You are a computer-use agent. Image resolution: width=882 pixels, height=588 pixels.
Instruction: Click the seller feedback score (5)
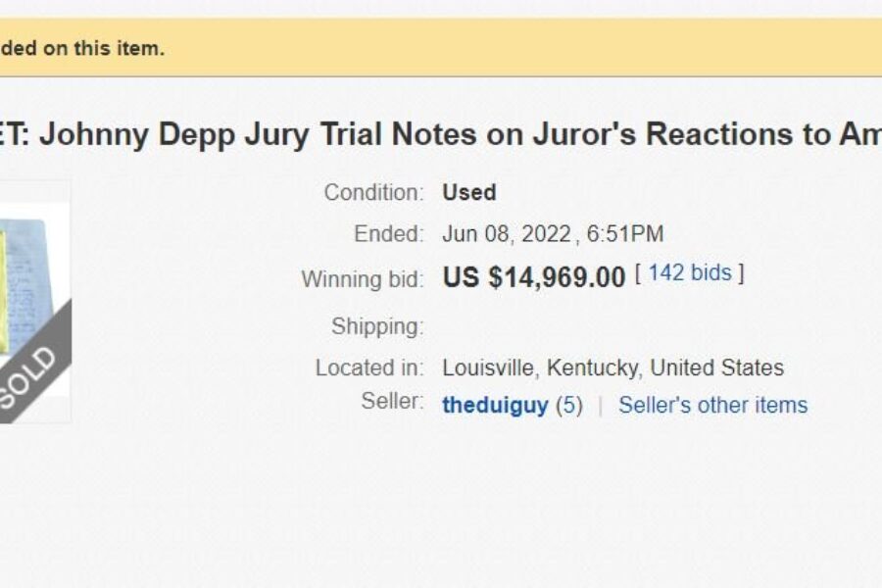click(569, 405)
